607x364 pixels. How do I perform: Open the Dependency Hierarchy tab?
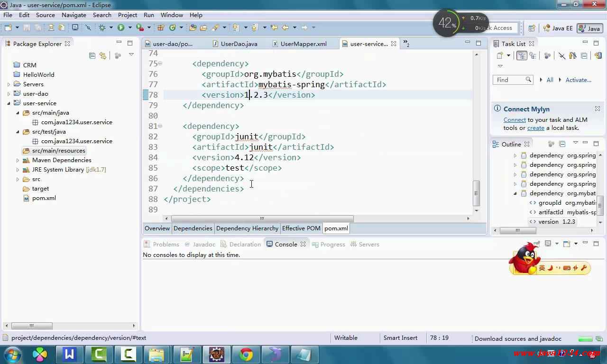[x=247, y=228]
